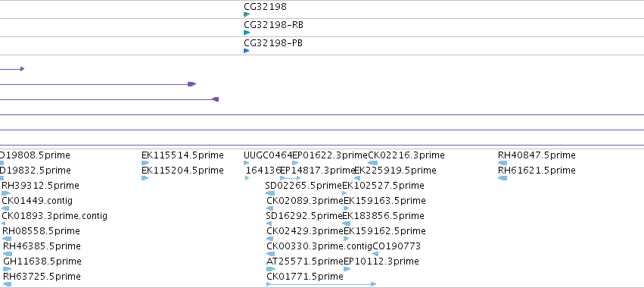Select SD02265.5prime label
The image size is (644, 288).
[304, 186]
